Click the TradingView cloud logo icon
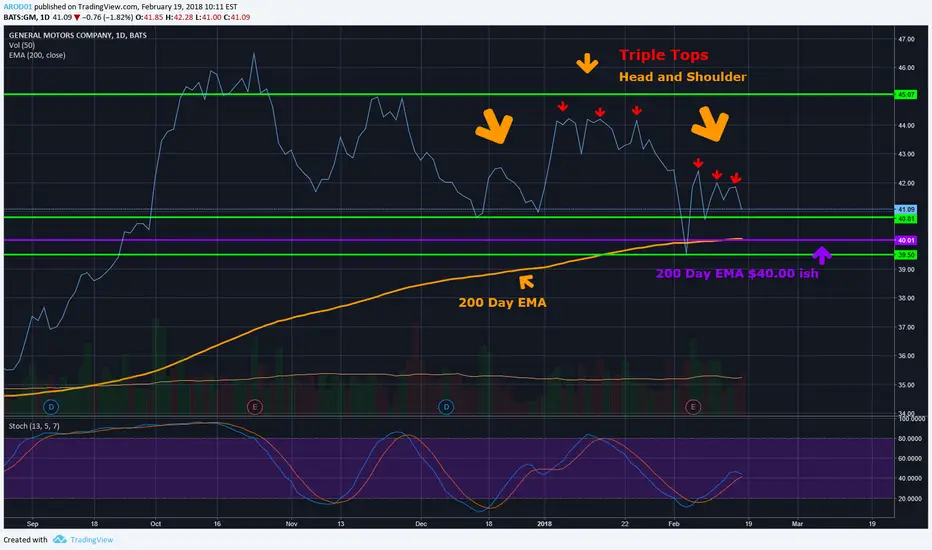932x550 pixels. (x=59, y=539)
